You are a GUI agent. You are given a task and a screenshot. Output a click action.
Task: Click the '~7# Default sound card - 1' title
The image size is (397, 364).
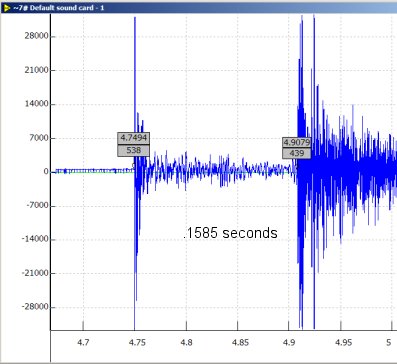coord(59,8)
